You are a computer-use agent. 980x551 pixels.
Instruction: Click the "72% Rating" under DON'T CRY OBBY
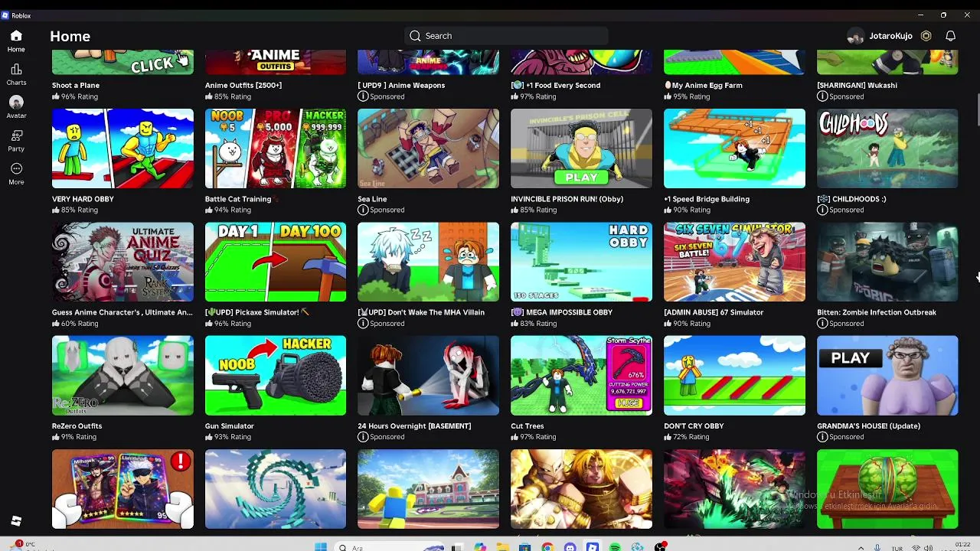(691, 436)
